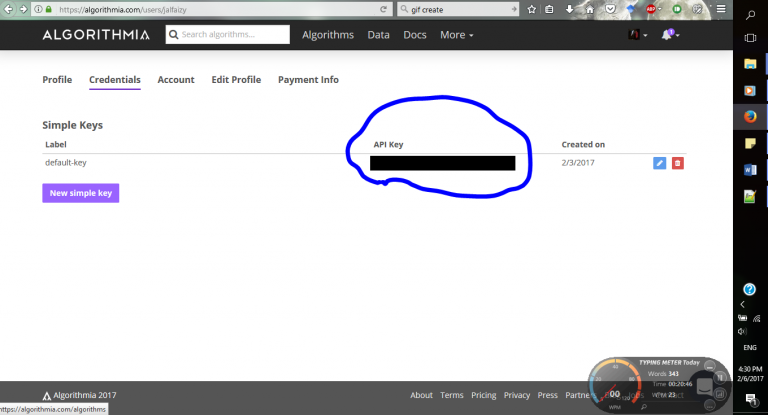Open the Firefox hamburger menu
This screenshot has width=768, height=415.
[721, 9]
